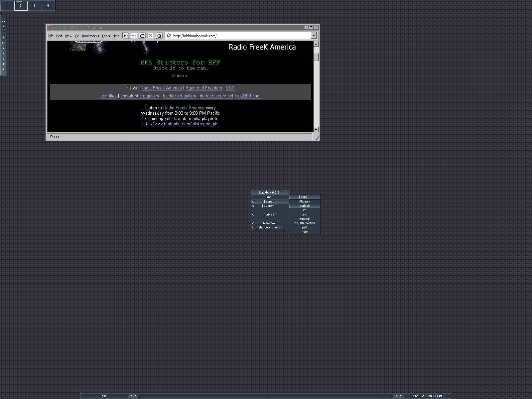Viewport: 532px width, 399px height.
Task: Go to the home page in Phoenix
Action: (x=159, y=36)
